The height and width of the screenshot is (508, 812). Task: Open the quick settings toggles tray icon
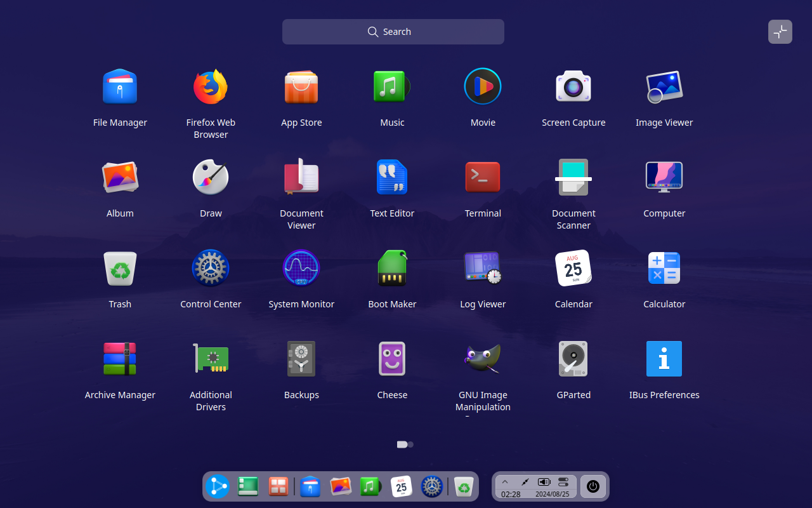click(x=563, y=483)
